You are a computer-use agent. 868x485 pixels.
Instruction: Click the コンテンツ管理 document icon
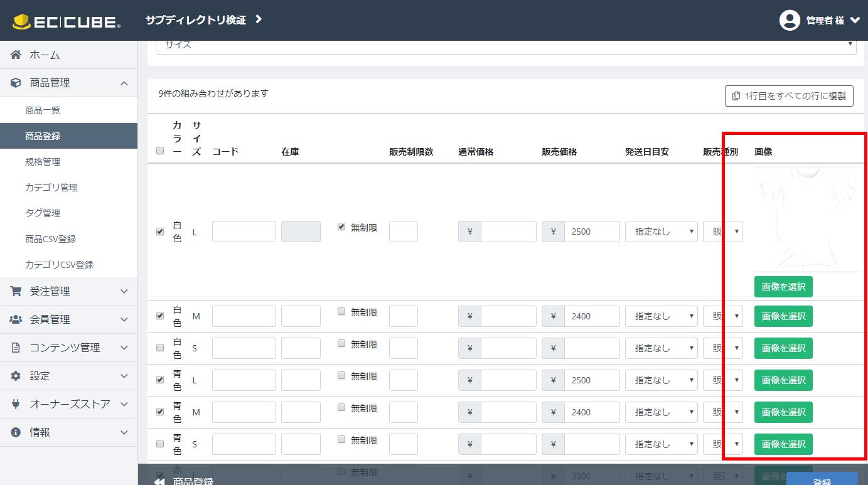[x=16, y=347]
